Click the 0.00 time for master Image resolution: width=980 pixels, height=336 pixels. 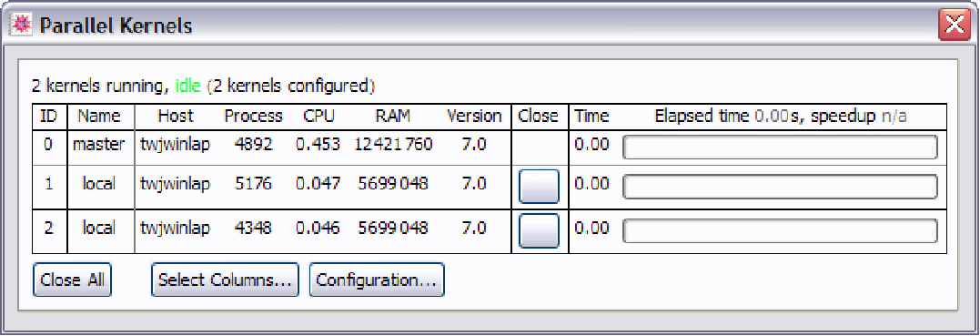(x=591, y=145)
